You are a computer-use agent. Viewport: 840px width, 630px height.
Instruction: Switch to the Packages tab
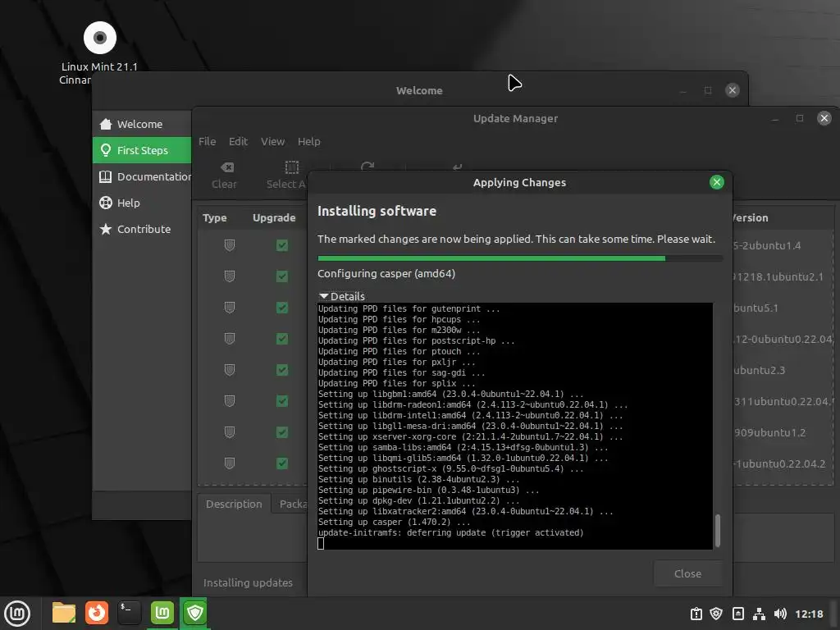coord(290,504)
